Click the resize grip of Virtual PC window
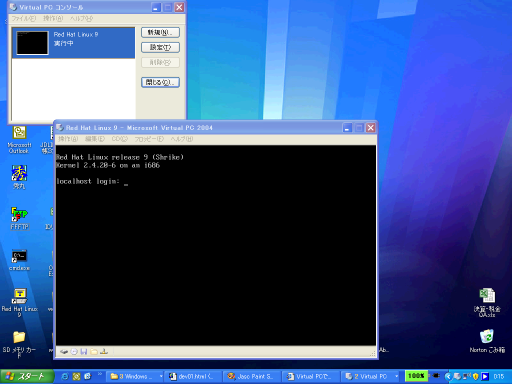Screen dimensions: 512x384 click(373, 353)
